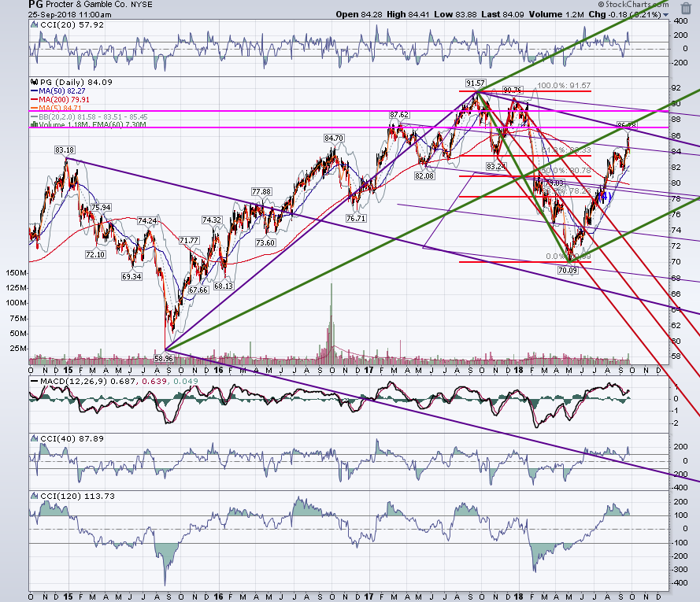
Task: Click the blue MA(50) legend line swatch
Action: 35,91
